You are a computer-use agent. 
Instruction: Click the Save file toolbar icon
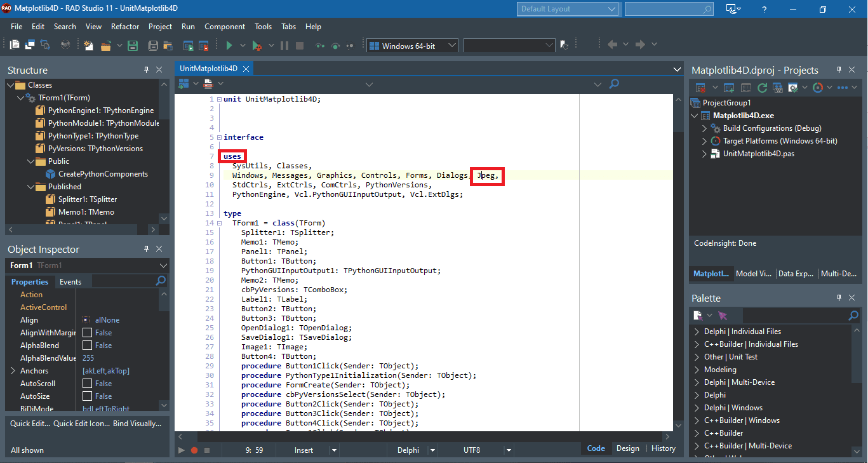click(x=131, y=45)
